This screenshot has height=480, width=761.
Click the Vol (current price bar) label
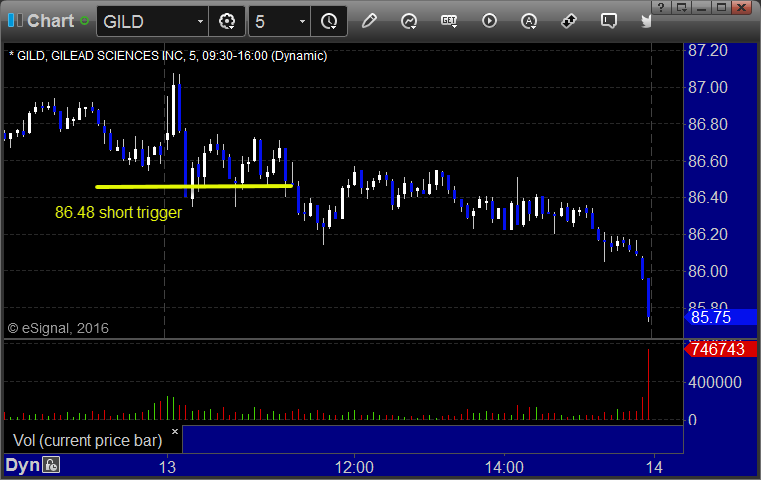click(87, 440)
